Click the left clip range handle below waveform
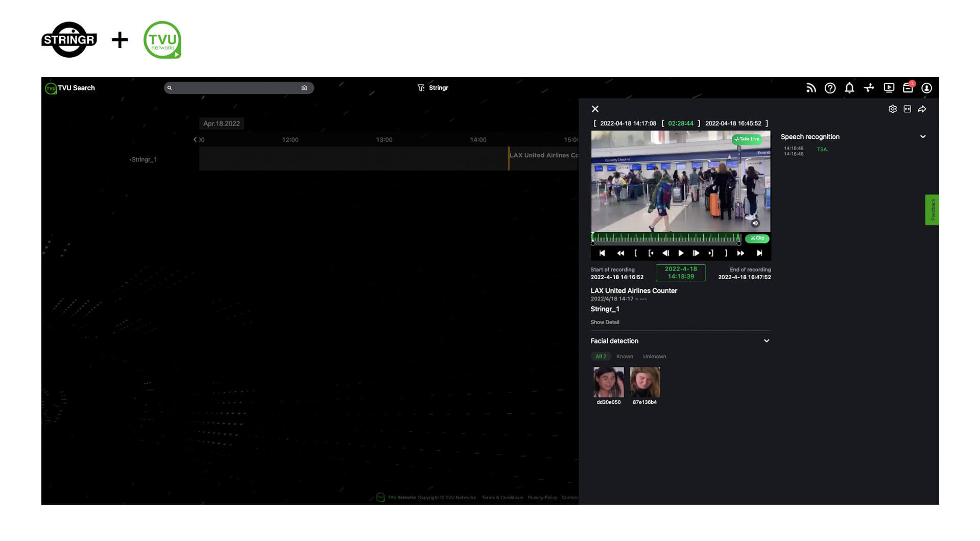Screen dimensions: 980x541 [593, 244]
